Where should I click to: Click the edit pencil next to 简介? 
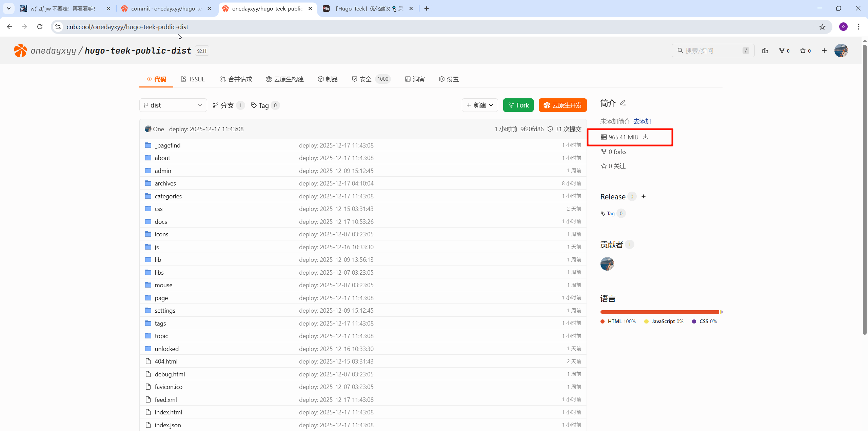pyautogui.click(x=623, y=103)
